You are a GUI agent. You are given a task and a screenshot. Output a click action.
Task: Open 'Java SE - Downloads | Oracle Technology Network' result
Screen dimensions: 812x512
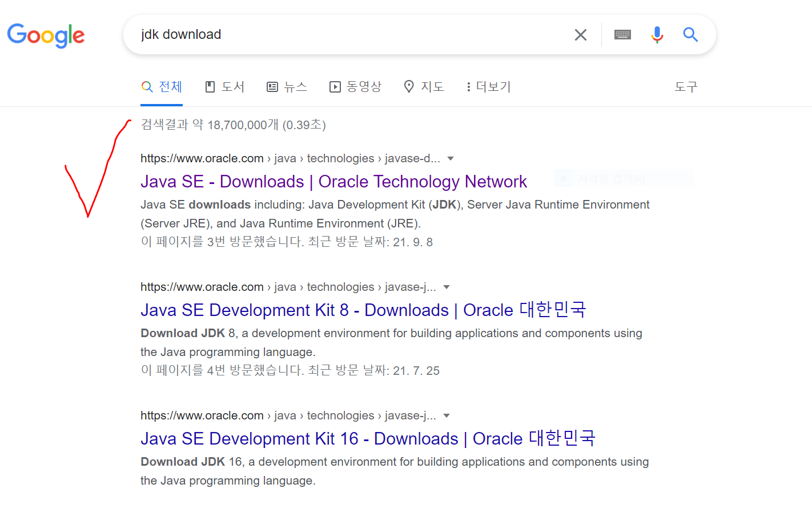333,182
